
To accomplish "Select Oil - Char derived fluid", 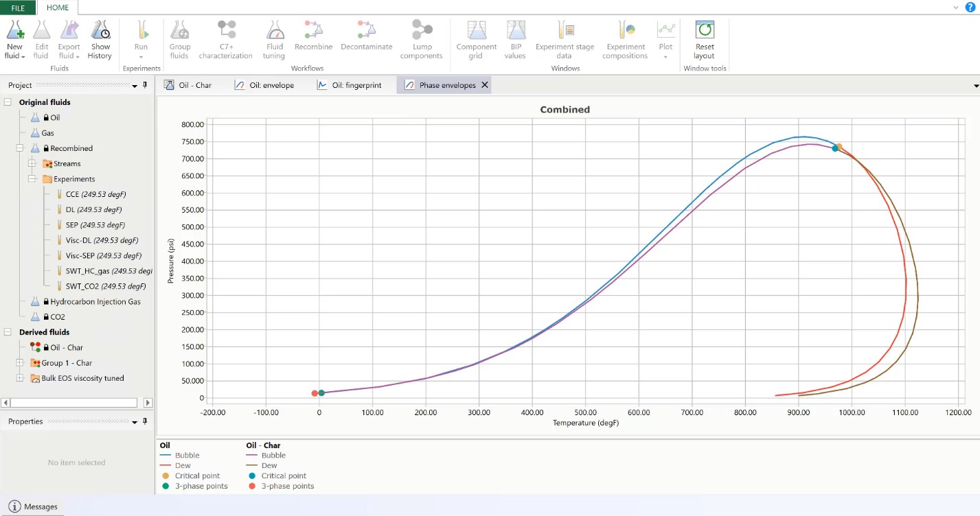I will click(66, 347).
